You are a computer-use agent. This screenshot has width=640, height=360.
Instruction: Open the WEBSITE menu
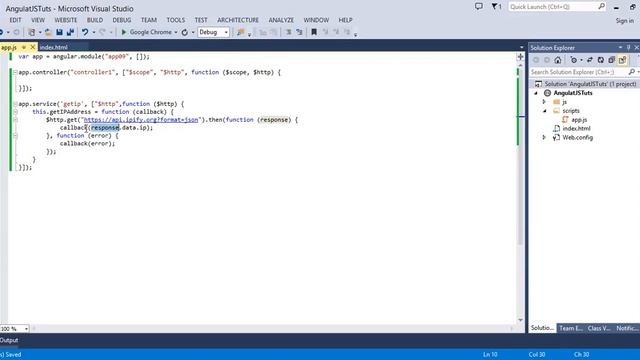pos(66,20)
